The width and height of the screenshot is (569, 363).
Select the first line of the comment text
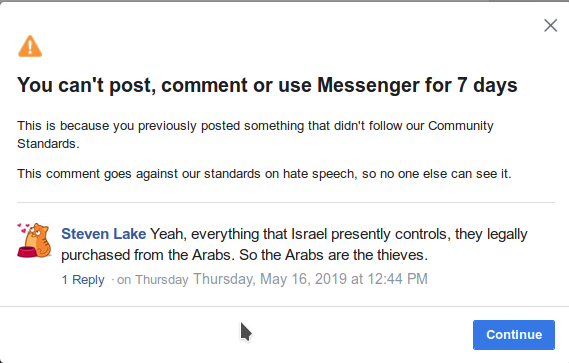[x=294, y=234]
